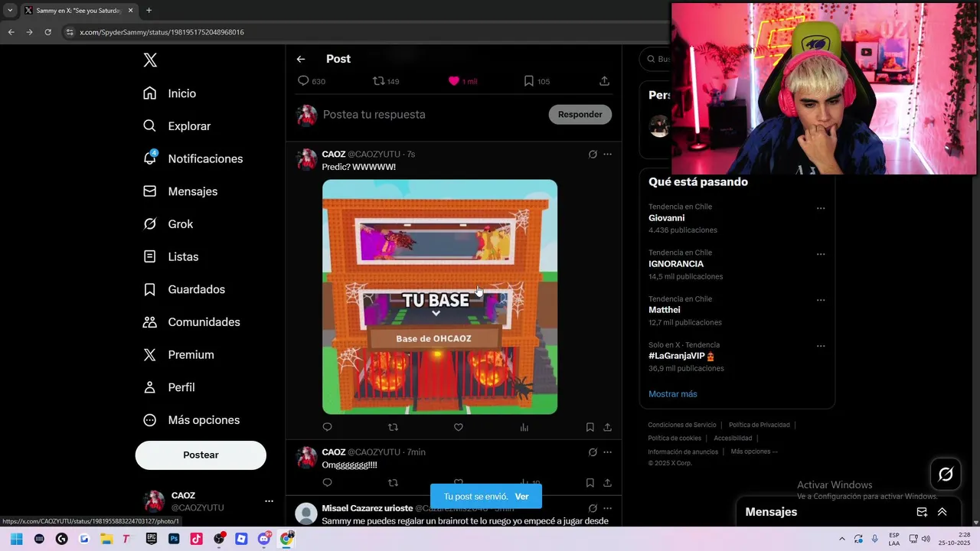Click Ver in the post sent toast

coord(521,497)
